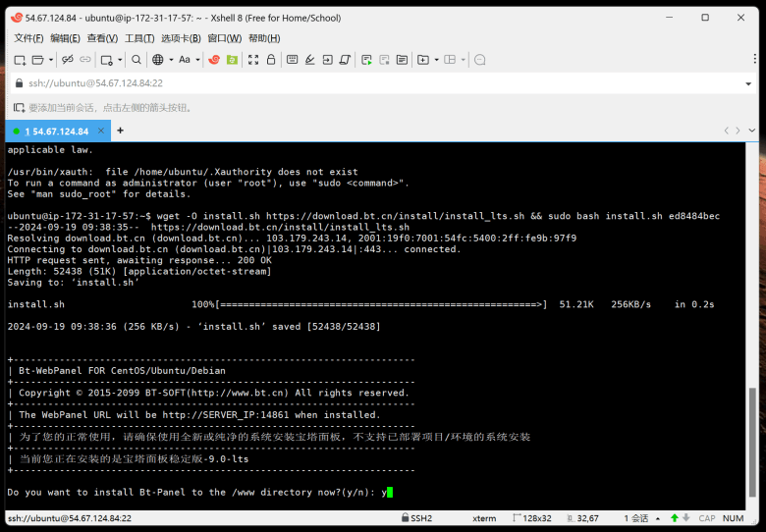
Task: Expand the tab list down chevron
Action: [x=752, y=131]
